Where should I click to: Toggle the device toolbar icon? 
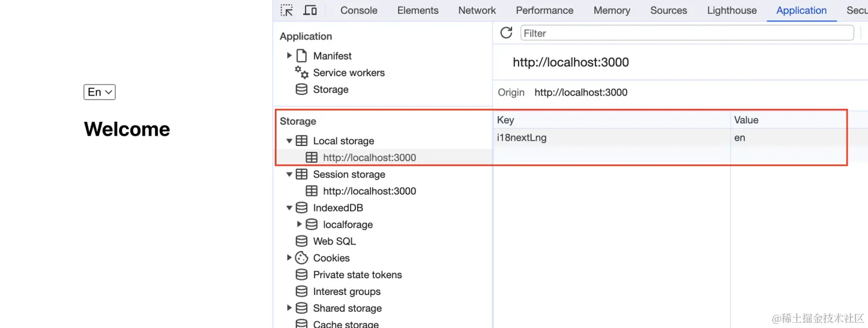pyautogui.click(x=310, y=10)
